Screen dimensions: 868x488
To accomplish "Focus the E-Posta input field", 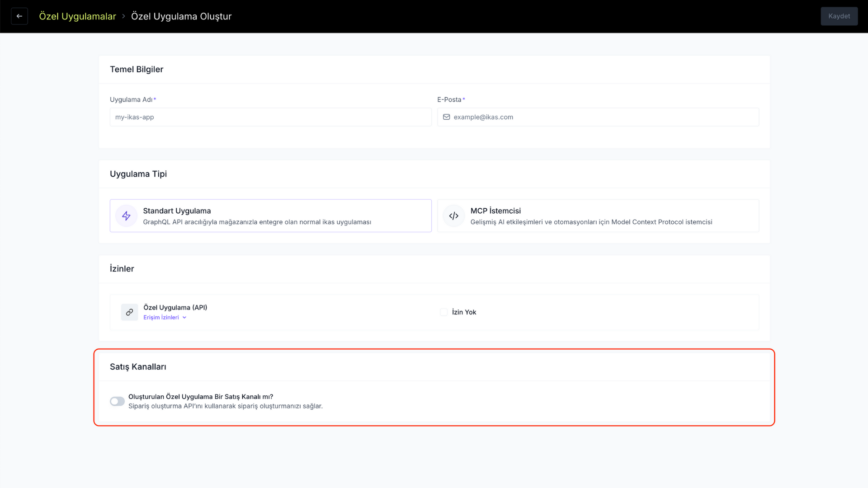I will [x=598, y=117].
